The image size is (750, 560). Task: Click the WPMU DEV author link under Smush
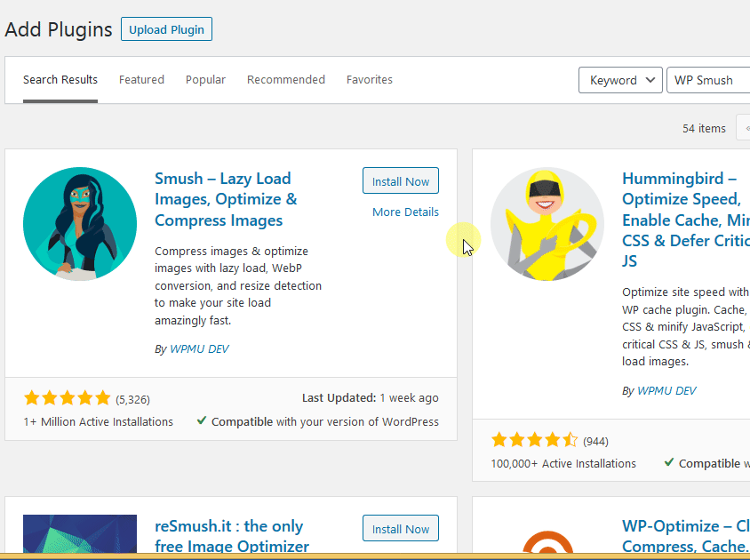199,349
